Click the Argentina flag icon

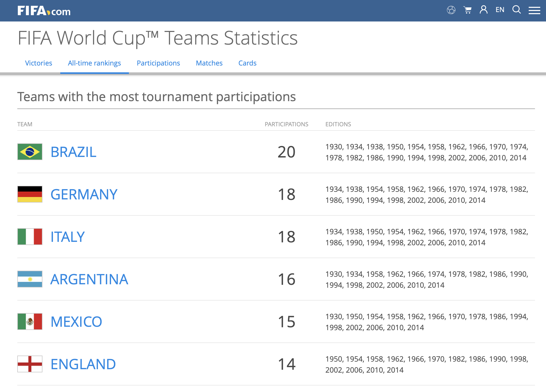[30, 279]
